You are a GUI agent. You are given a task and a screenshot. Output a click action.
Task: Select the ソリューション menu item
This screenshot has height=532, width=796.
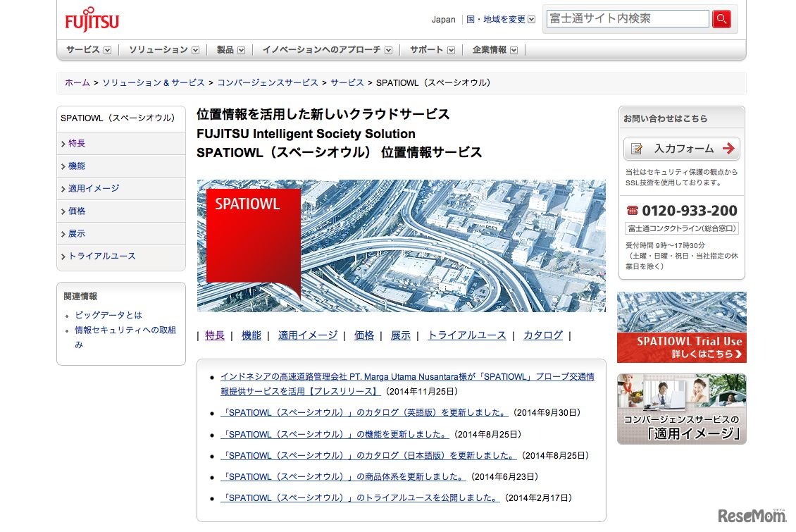point(159,49)
